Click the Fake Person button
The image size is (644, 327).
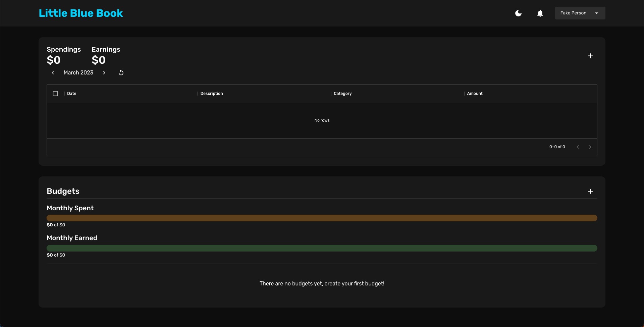574,13
